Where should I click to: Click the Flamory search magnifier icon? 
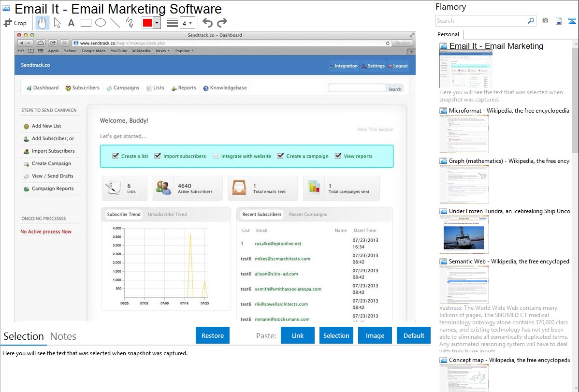click(531, 21)
